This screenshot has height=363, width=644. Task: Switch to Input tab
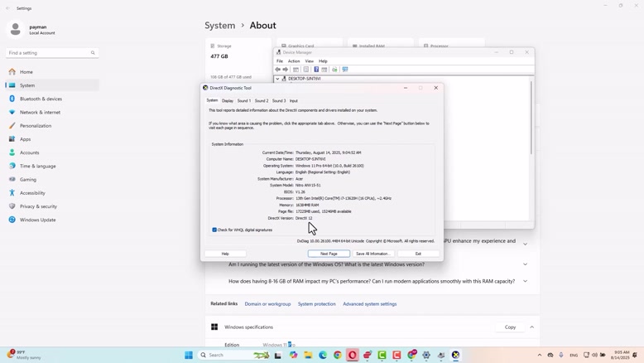point(294,101)
